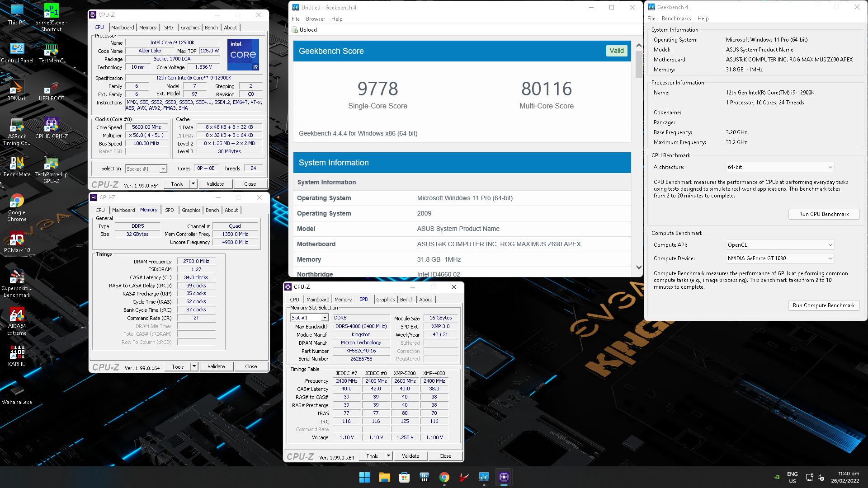This screenshot has height=488, width=868.
Task: Click Validate in CPU-Z CPU window
Action: click(x=215, y=184)
